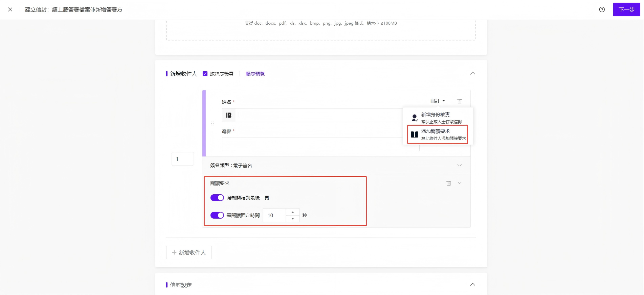Open the 自訂 dropdown

(x=437, y=101)
